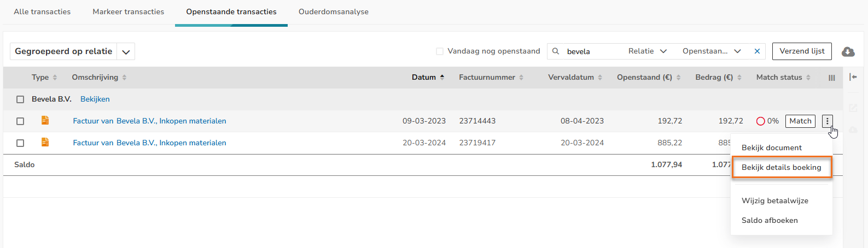The height and width of the screenshot is (248, 868).
Task: Switch to the Ouderdomsanalyse tab
Action: (333, 11)
